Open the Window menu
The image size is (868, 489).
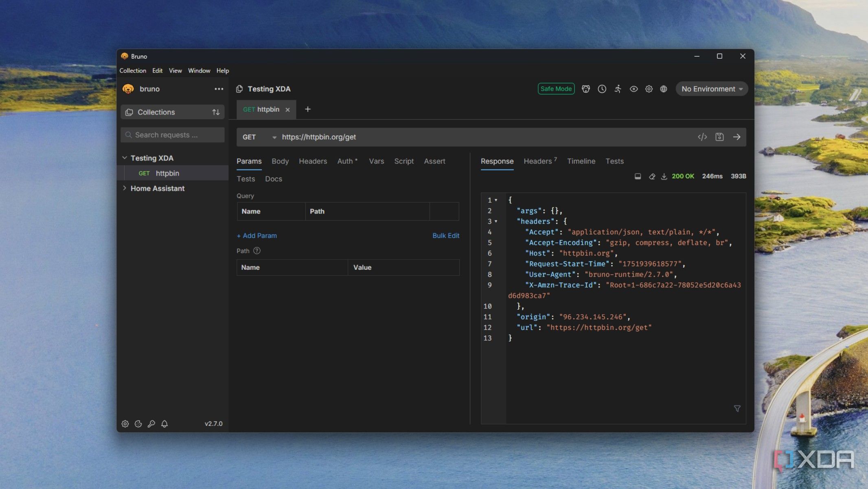pos(199,70)
